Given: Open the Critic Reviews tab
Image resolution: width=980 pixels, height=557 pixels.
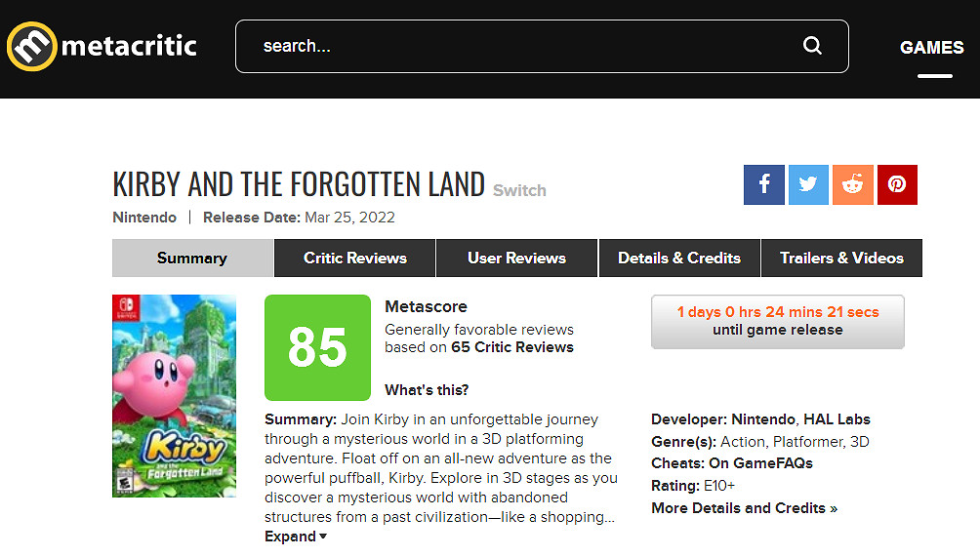Looking at the screenshot, I should (x=355, y=259).
